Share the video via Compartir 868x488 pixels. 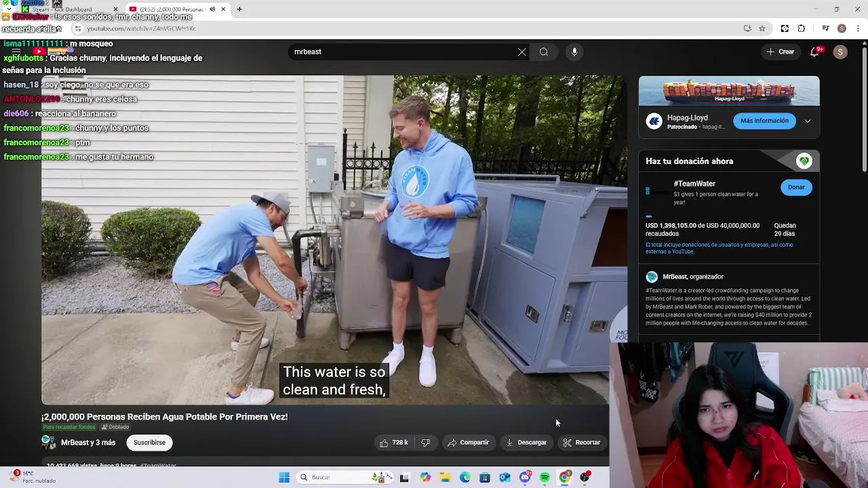469,443
